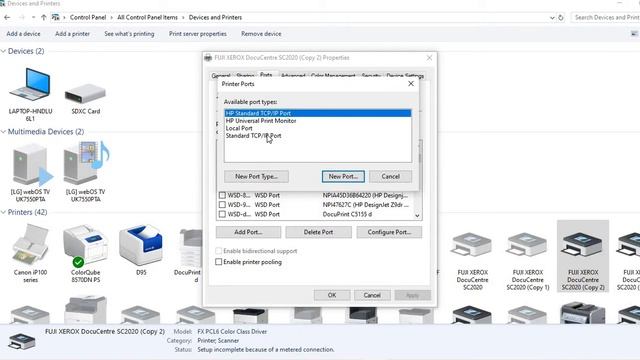The image size is (640, 360).
Task: Check the WSD-d port checkbox
Action: (x=222, y=214)
